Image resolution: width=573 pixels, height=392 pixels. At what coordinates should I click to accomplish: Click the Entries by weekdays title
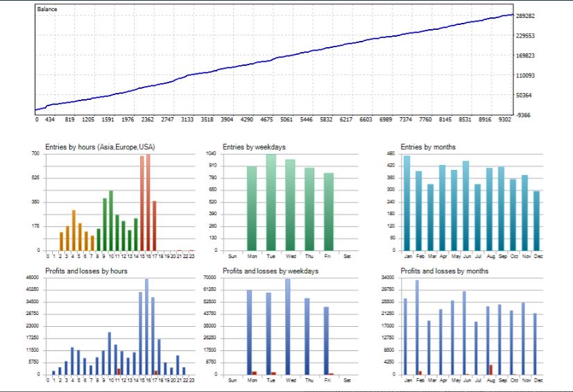click(x=255, y=147)
